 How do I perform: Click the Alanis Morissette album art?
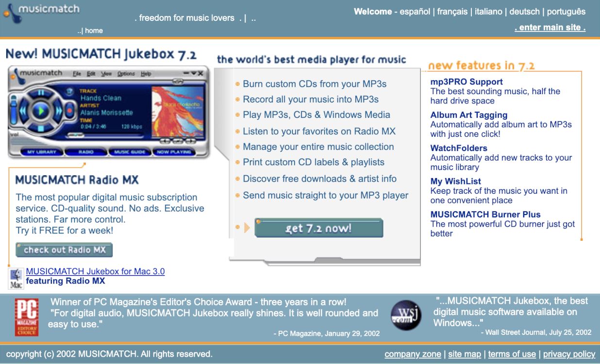[178, 111]
